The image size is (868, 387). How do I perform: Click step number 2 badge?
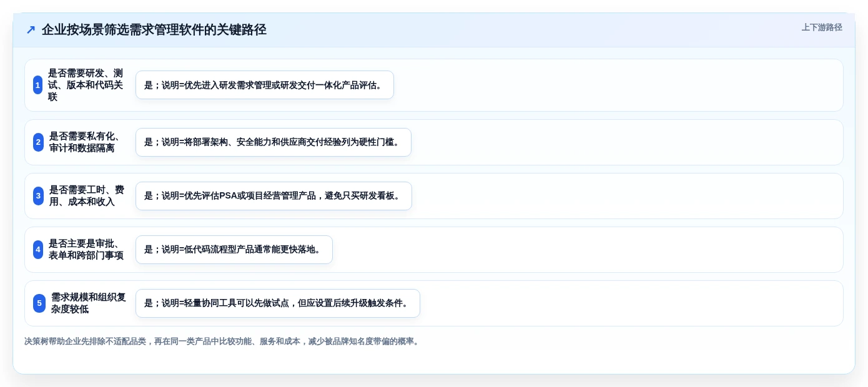(x=39, y=142)
